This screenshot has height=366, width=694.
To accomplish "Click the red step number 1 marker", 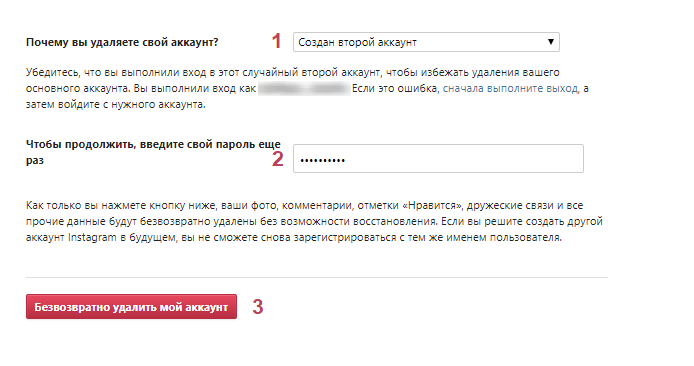I will tap(276, 41).
